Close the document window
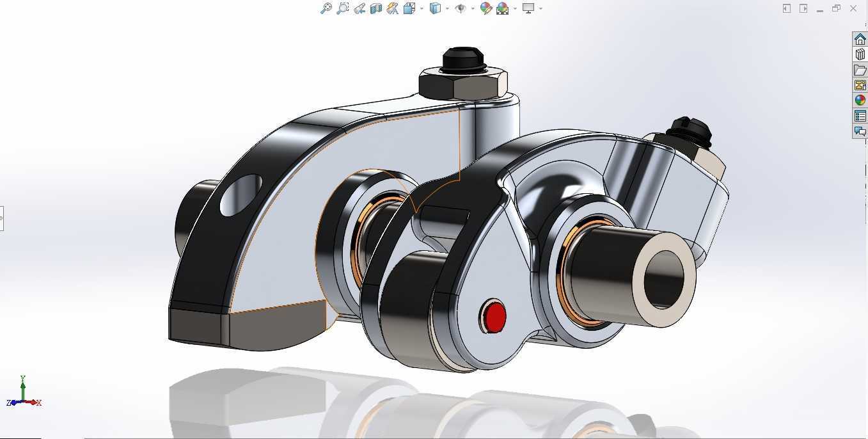The image size is (868, 439). pyautogui.click(x=853, y=8)
